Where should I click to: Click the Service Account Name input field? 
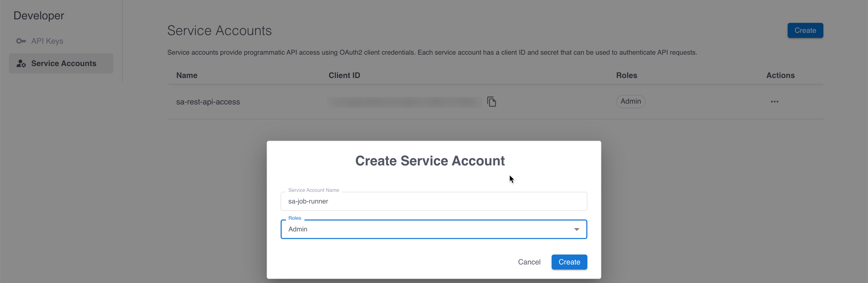[434, 201]
